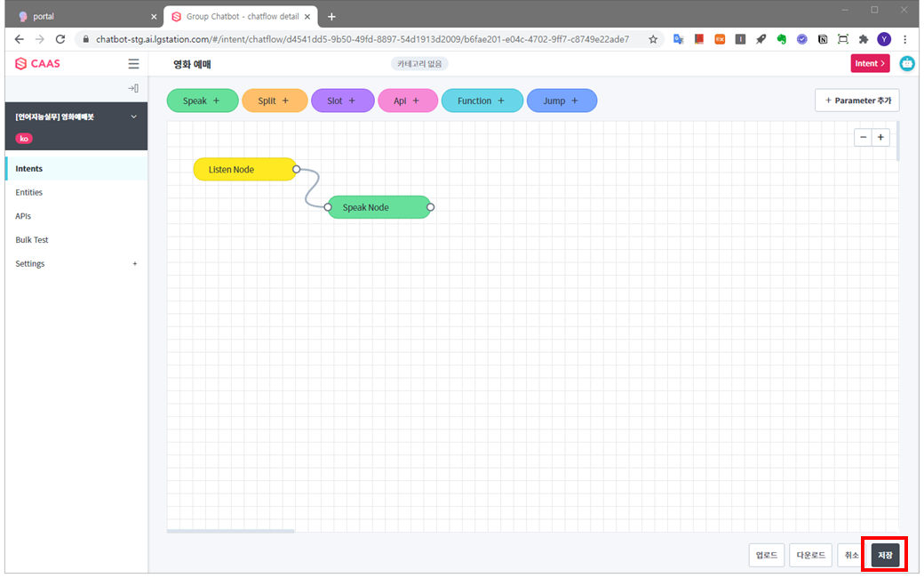Open the chatbot test robot icon

coord(906,63)
